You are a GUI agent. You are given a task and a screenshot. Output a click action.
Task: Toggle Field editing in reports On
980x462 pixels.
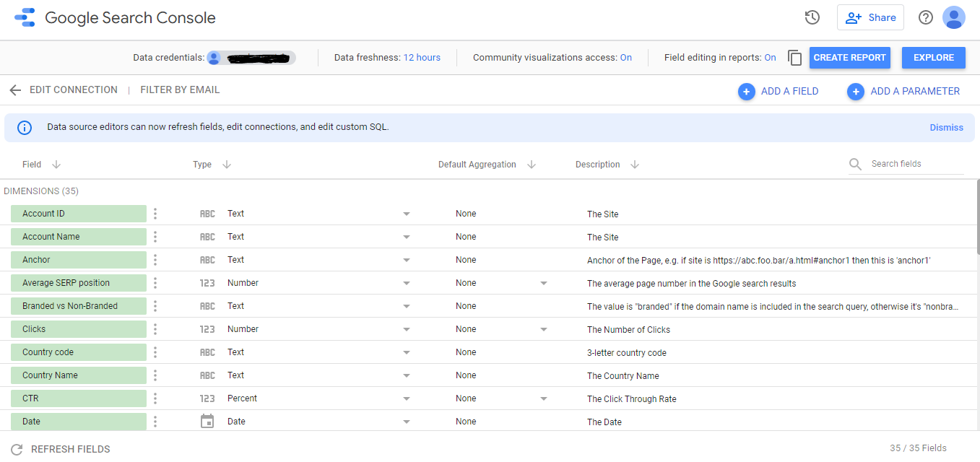coord(770,58)
